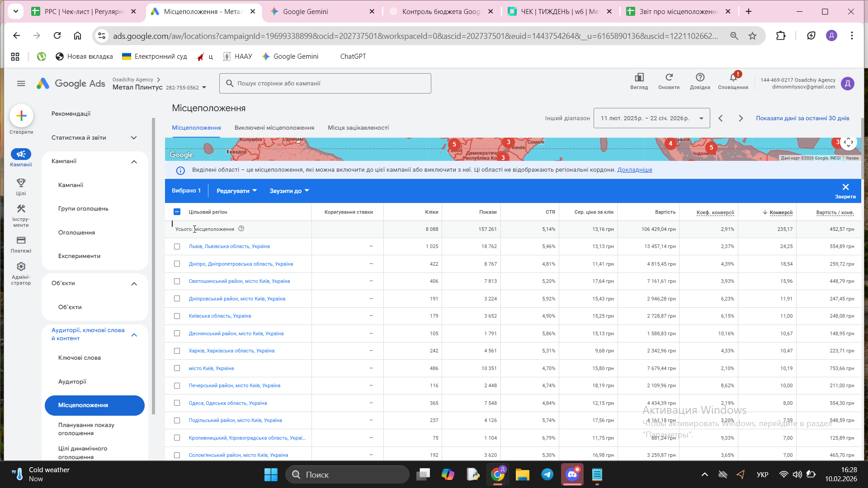
Task: Click the Admin gear icon
Action: (x=21, y=267)
